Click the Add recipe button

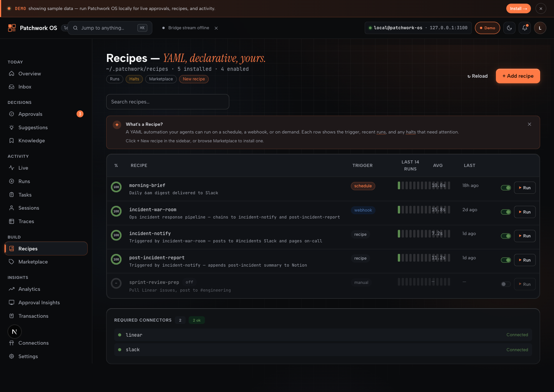[x=518, y=76]
